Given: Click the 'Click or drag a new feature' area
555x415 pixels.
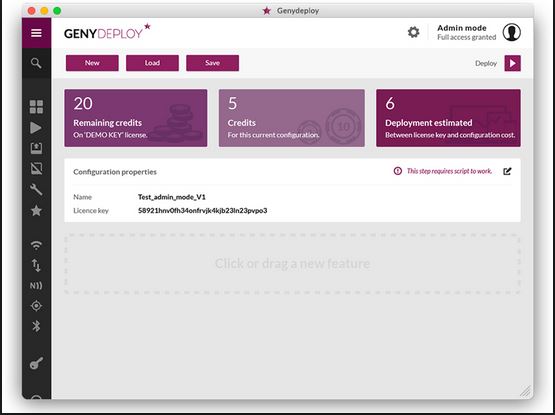Looking at the screenshot, I should coord(292,263).
